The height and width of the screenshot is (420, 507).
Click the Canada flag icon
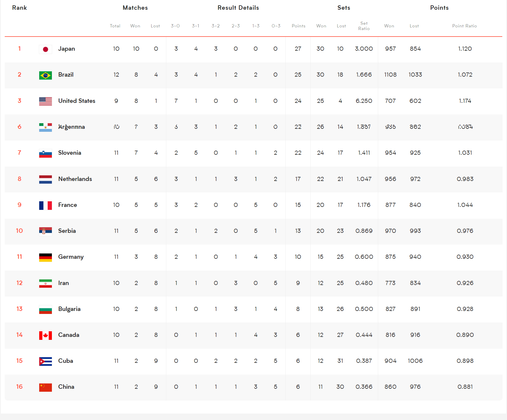(45, 335)
